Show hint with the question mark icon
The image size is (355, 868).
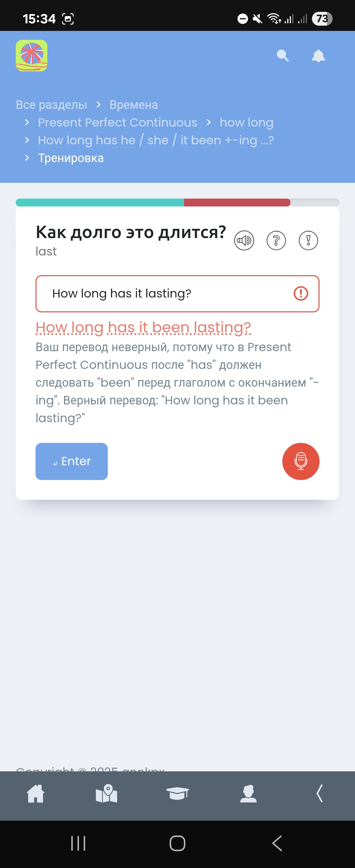276,241
